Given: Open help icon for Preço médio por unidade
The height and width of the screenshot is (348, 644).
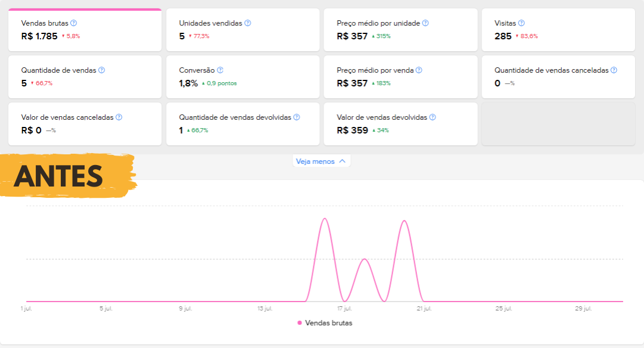Looking at the screenshot, I should pyautogui.click(x=425, y=23).
